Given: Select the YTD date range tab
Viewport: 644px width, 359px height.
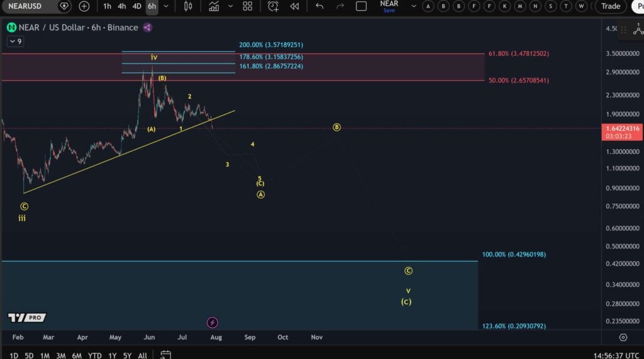Looking at the screenshot, I should (95, 355).
